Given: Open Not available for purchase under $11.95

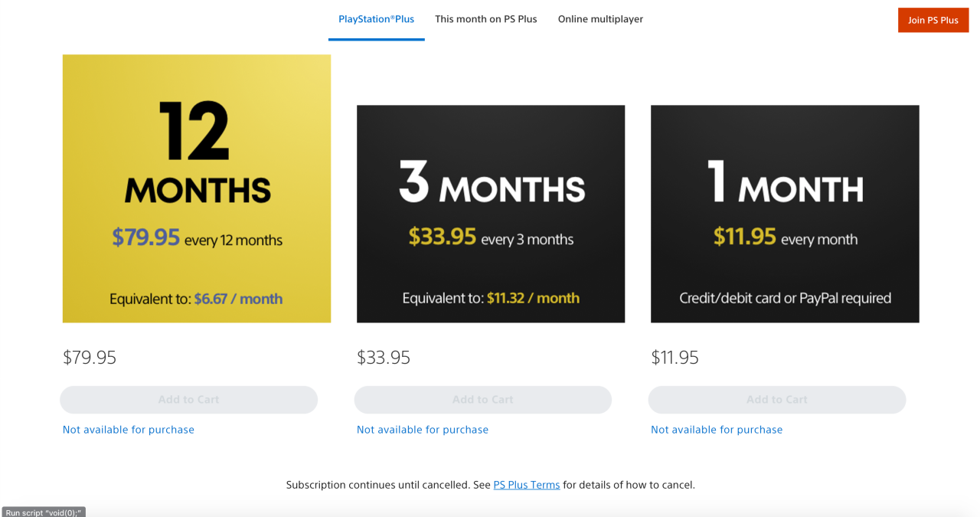Looking at the screenshot, I should 717,430.
